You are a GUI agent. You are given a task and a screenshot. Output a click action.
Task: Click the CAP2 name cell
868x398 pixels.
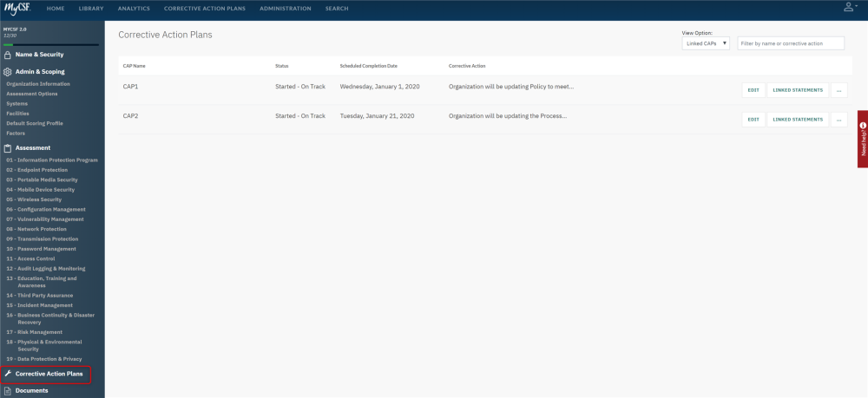tap(131, 116)
